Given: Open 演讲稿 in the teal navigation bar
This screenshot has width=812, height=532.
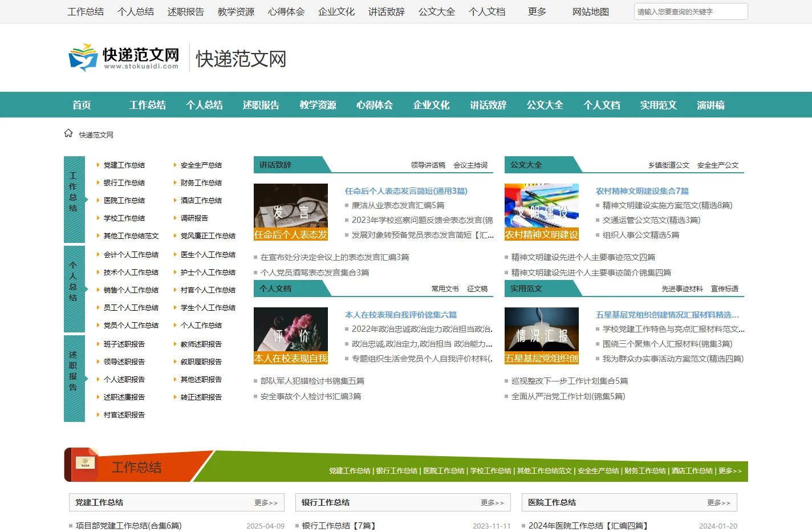Looking at the screenshot, I should pos(710,105).
